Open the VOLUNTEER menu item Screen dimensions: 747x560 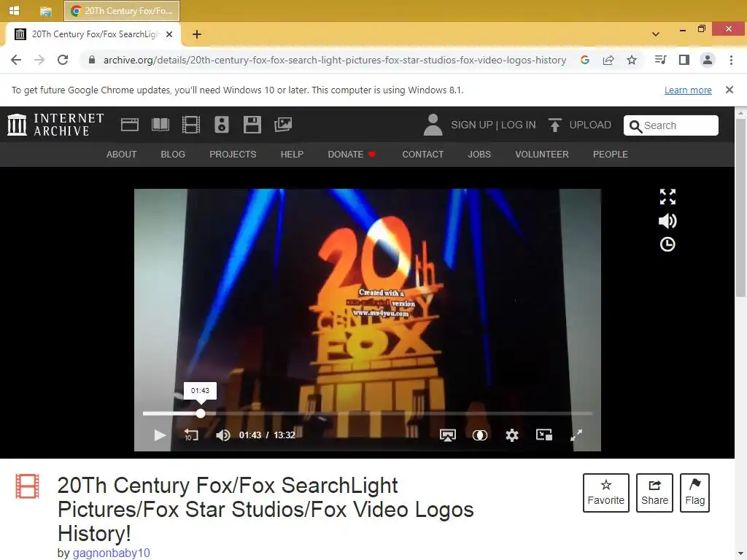pos(542,155)
